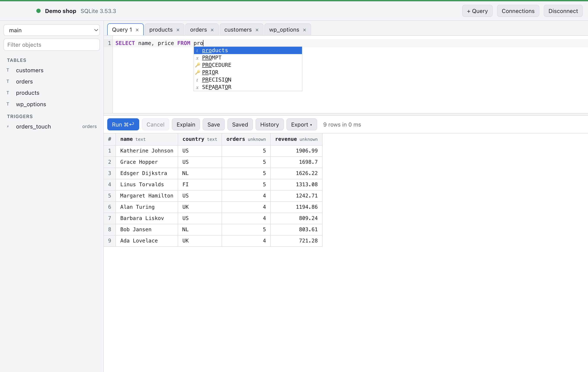Click the country column header

200,139
